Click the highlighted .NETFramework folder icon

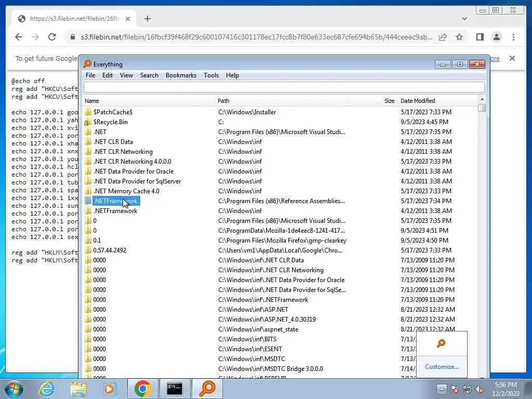(x=88, y=201)
